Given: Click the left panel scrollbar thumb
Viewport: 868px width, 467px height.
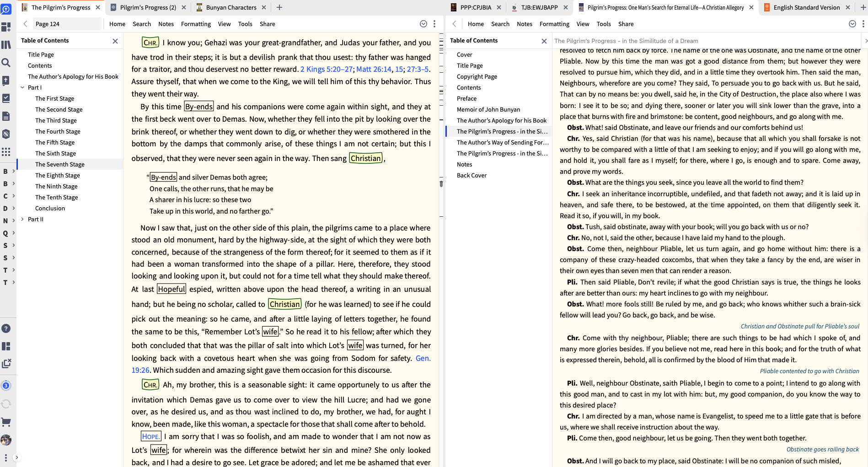Looking at the screenshot, I should click(441, 184).
